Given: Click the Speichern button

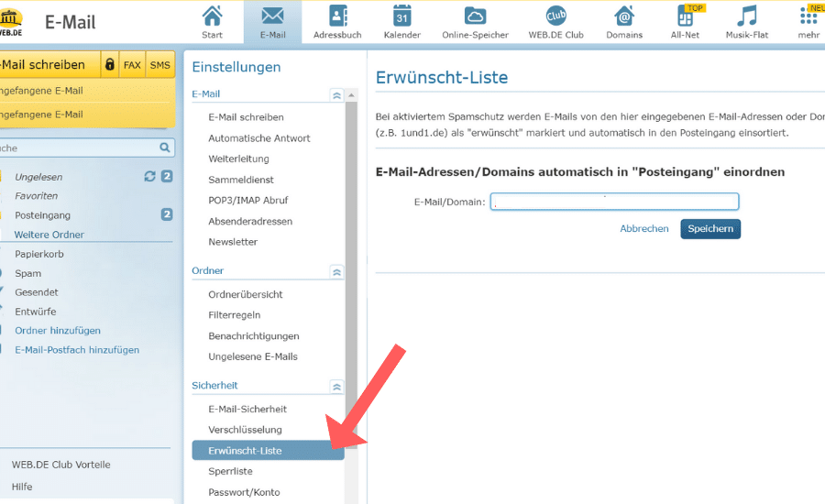Looking at the screenshot, I should click(x=710, y=229).
